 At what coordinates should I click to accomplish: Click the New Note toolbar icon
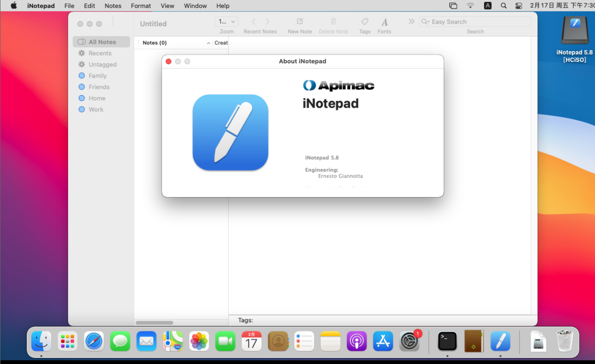point(300,22)
